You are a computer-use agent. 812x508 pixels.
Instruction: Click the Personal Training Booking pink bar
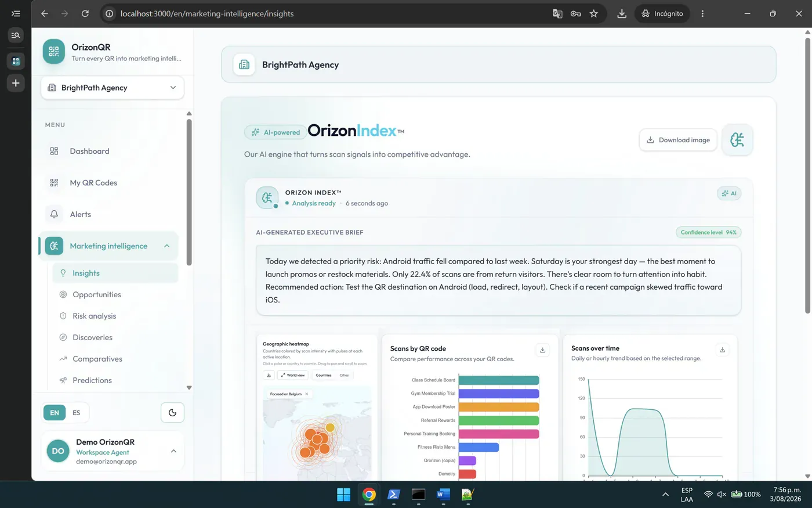tap(499, 434)
